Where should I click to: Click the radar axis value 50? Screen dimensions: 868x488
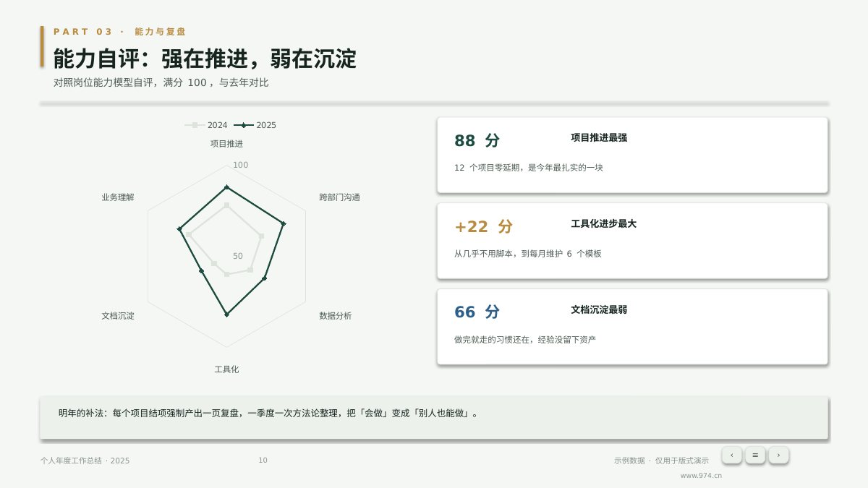tap(238, 257)
